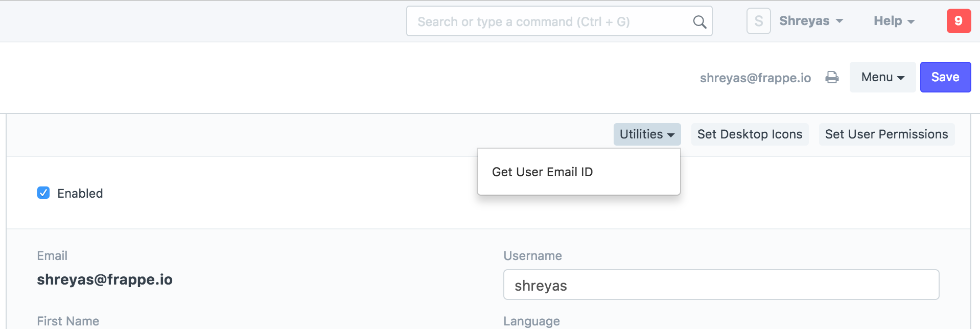Focus the search command bar
Image resolution: width=980 pixels, height=329 pixels.
(547, 21)
